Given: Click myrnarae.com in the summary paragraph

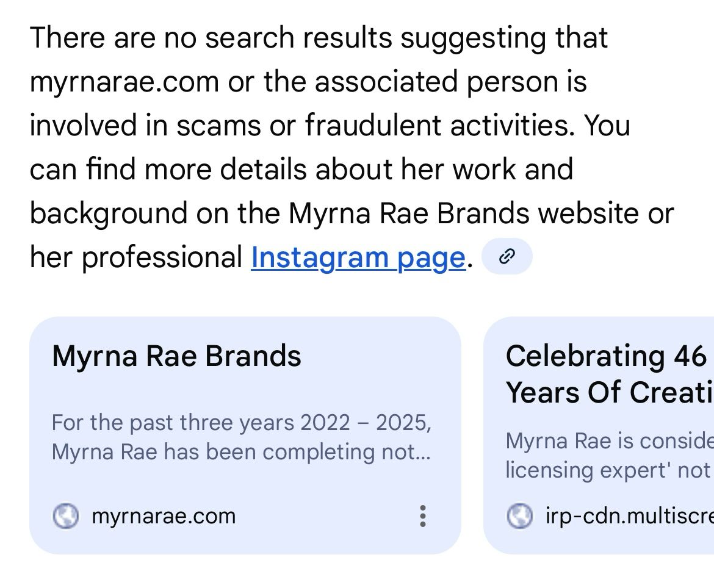Looking at the screenshot, I should click(124, 82).
